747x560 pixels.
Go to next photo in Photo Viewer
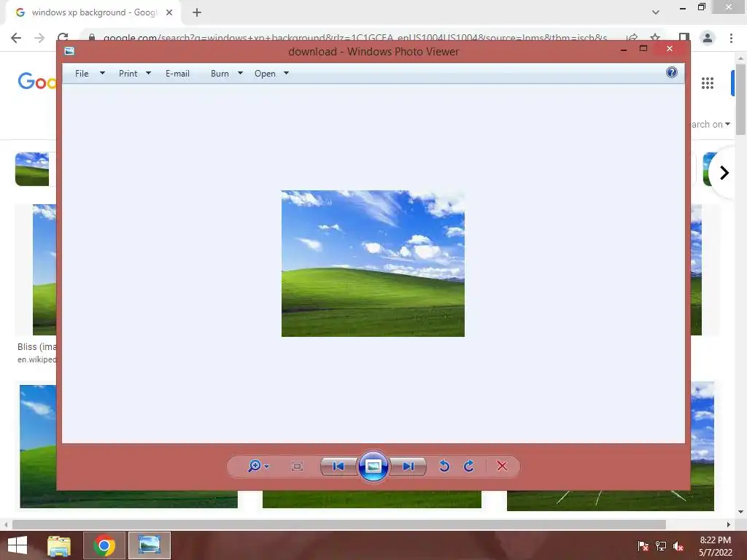coord(409,466)
